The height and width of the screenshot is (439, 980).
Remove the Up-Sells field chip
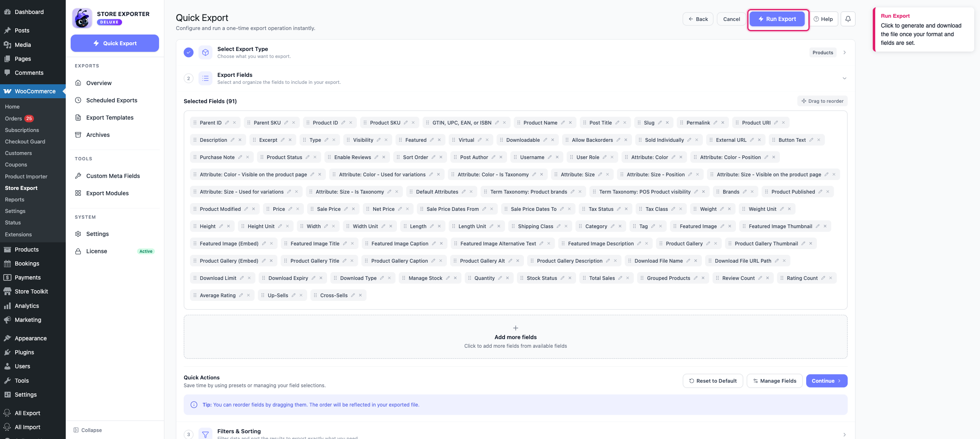[x=301, y=295]
